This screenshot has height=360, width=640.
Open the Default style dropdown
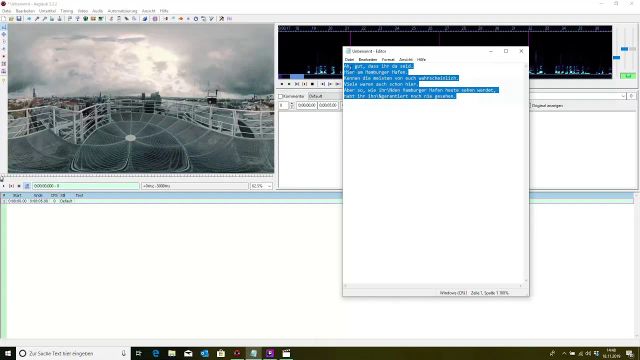click(x=324, y=96)
